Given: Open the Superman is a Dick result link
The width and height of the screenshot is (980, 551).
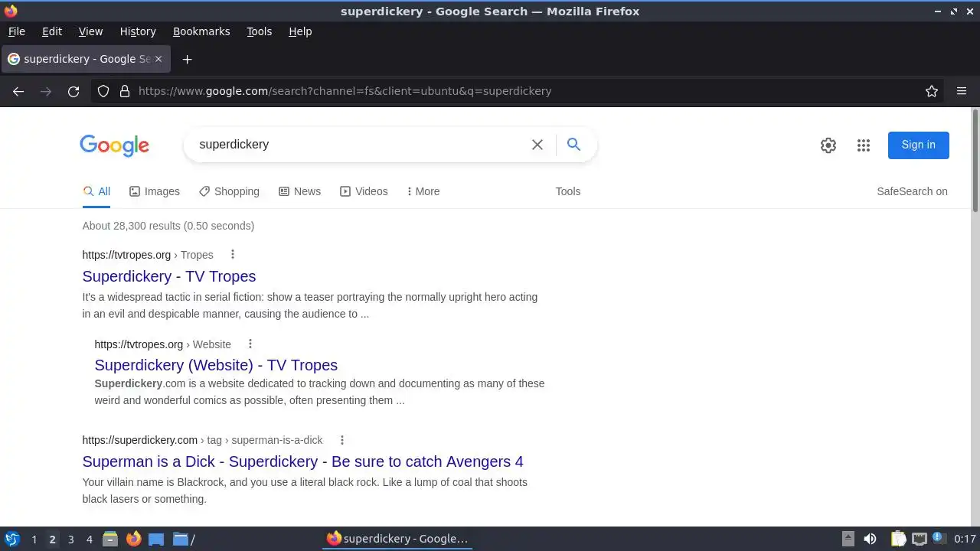Looking at the screenshot, I should pyautogui.click(x=303, y=461).
